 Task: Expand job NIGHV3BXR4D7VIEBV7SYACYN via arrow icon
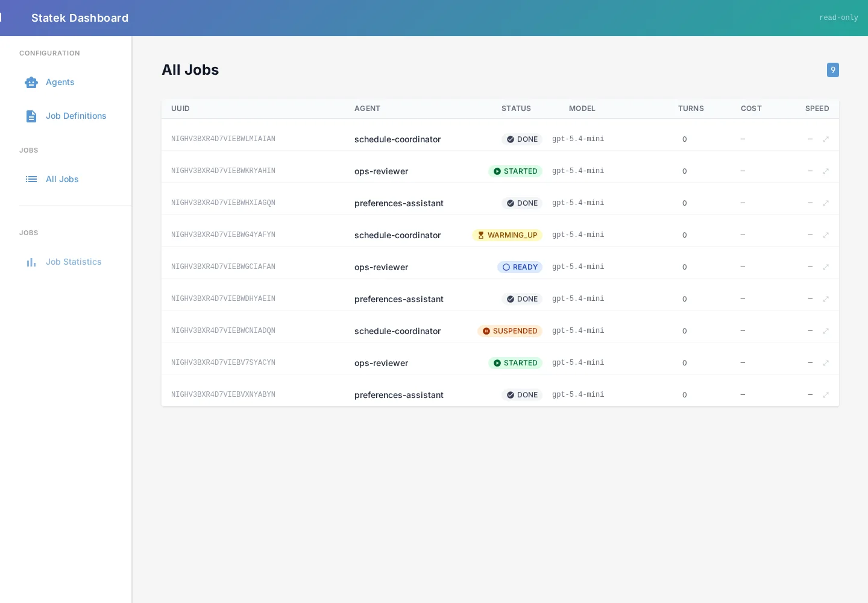coord(826,363)
